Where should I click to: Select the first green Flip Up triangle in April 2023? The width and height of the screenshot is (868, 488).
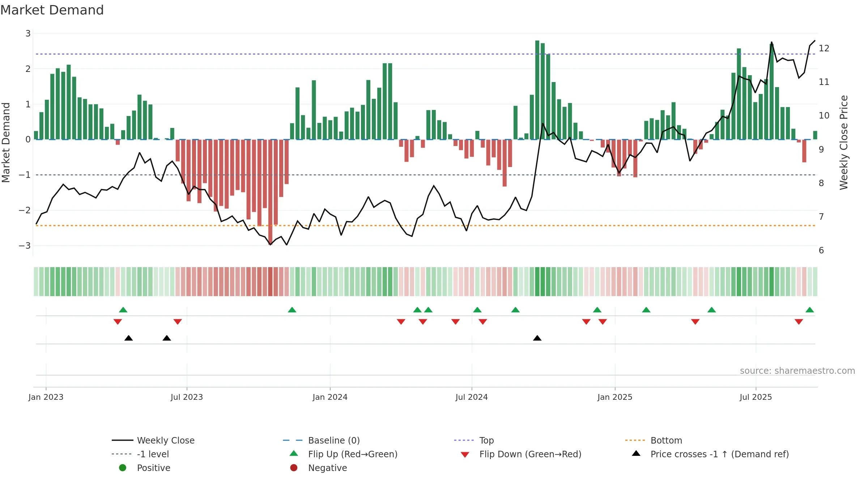tap(123, 310)
